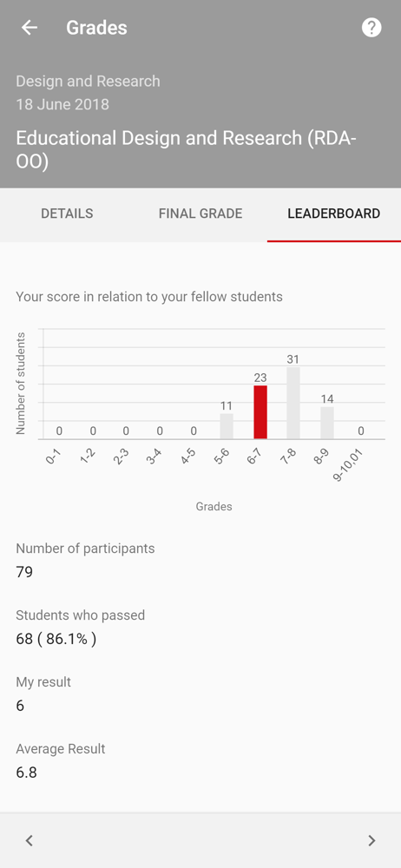Tap the course title Educational Design and Research
The image size is (401, 868).
tap(186, 149)
